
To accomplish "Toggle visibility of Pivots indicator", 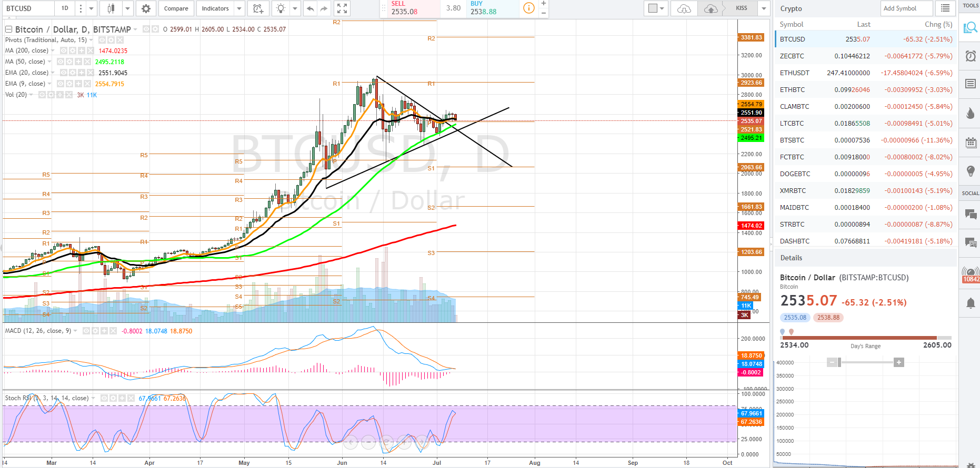I will 102,40.
